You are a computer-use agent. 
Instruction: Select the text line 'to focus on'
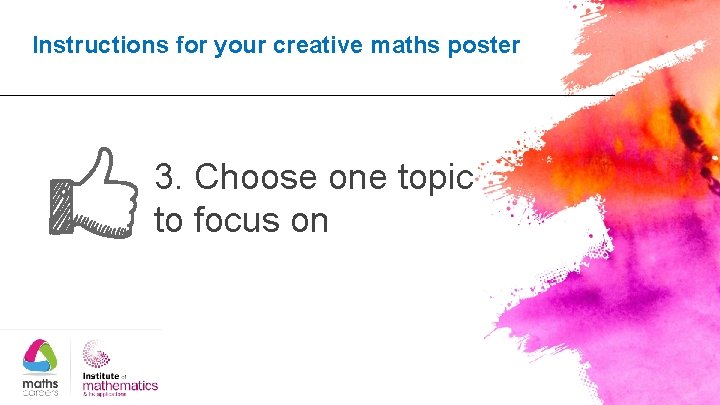[x=241, y=219]
